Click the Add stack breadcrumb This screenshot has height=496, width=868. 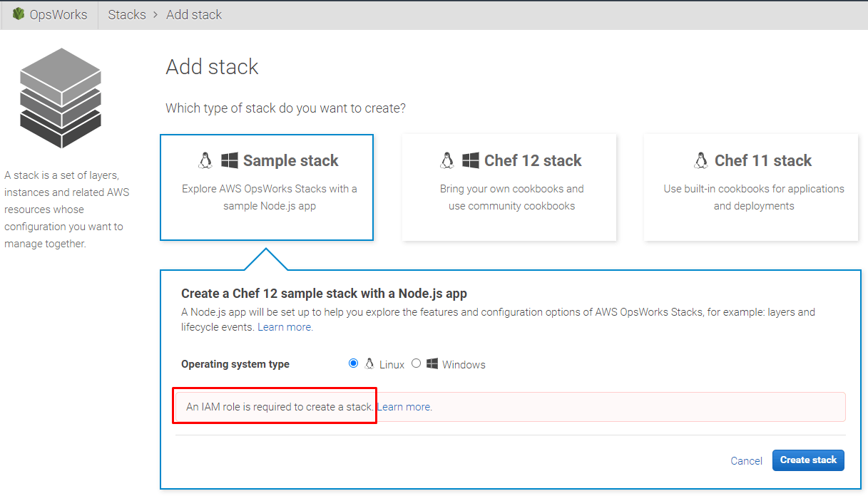click(194, 14)
